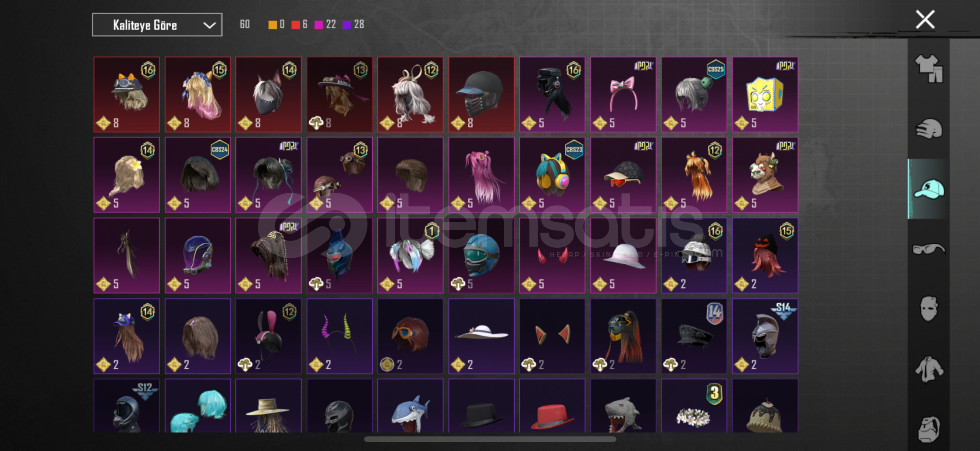Expand the Kaliteye Göre sort dropdown
Screen dimensions: 980x451
click(157, 25)
